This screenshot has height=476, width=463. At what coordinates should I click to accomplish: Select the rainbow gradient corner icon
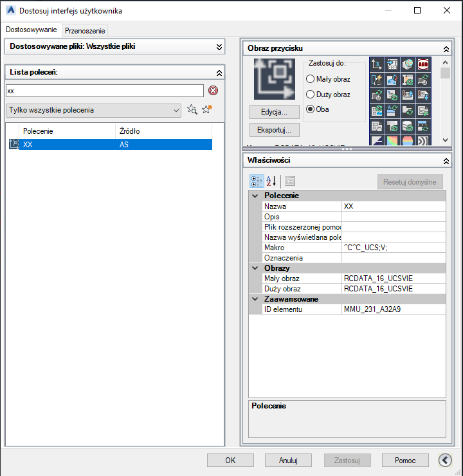click(392, 140)
